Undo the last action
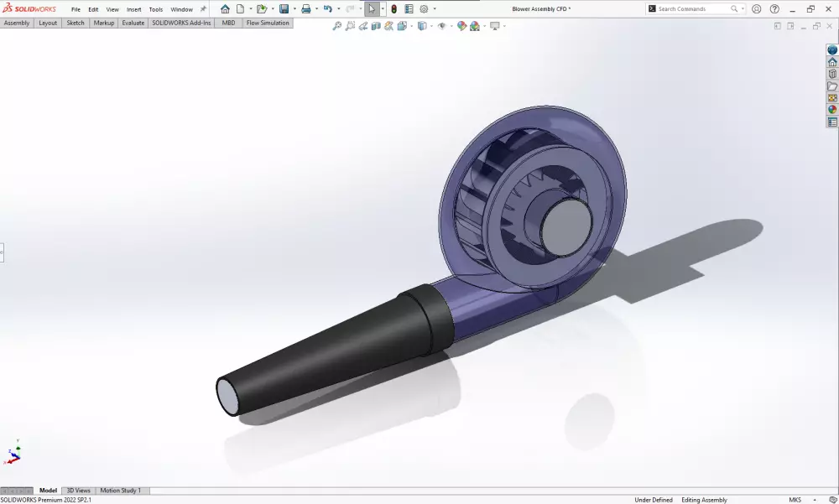Screen dimensions: 839x504 click(327, 8)
